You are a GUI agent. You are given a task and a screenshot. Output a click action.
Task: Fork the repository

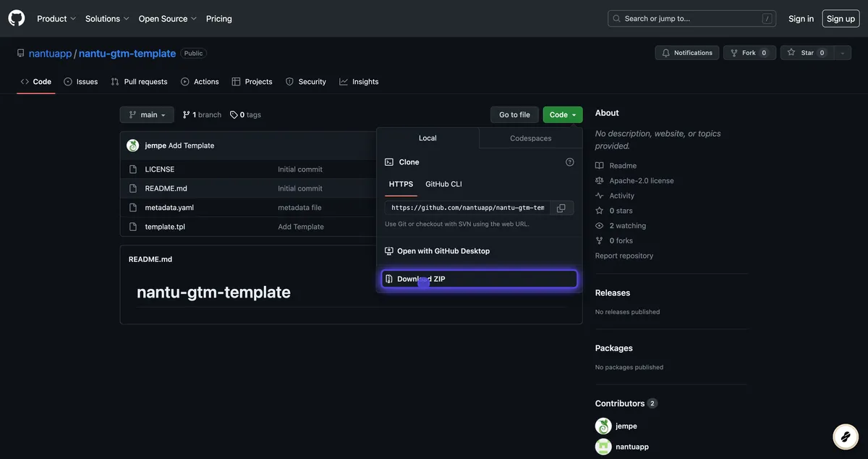coord(749,53)
